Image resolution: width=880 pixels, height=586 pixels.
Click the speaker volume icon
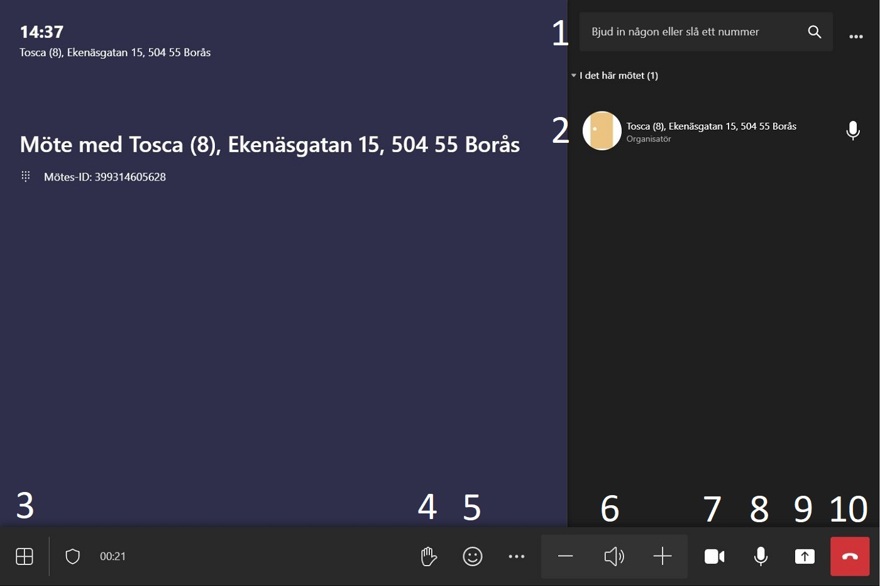[614, 556]
